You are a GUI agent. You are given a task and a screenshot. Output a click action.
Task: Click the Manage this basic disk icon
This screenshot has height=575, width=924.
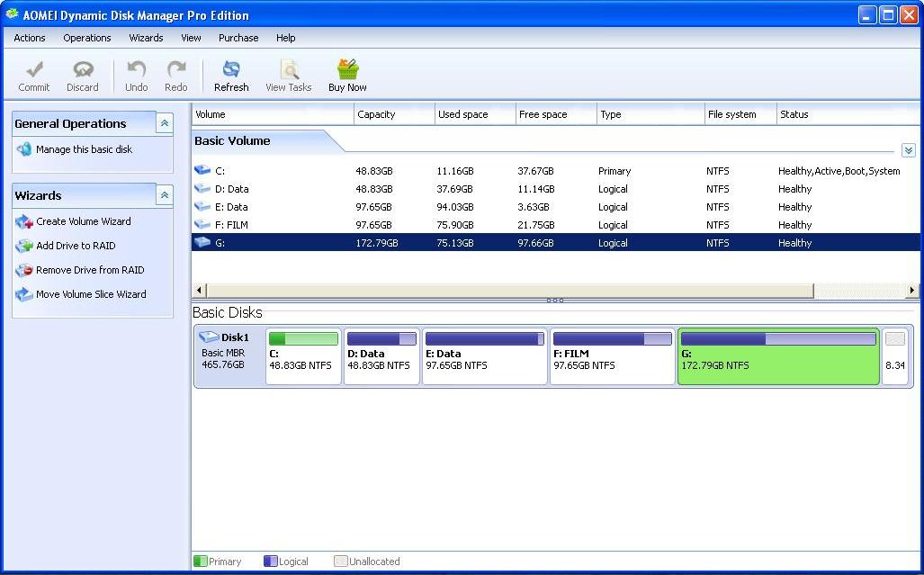click(24, 149)
